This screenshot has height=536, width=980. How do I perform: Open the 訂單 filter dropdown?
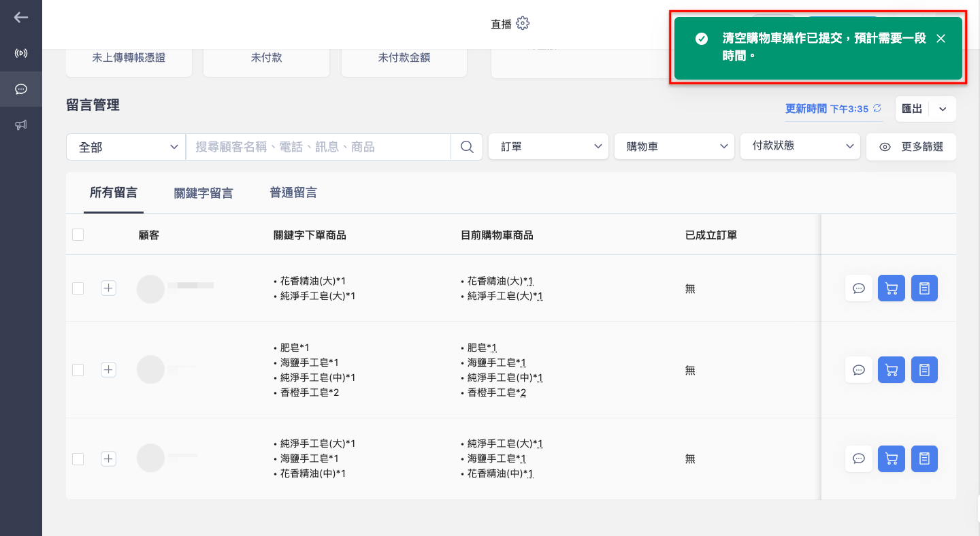(x=549, y=146)
